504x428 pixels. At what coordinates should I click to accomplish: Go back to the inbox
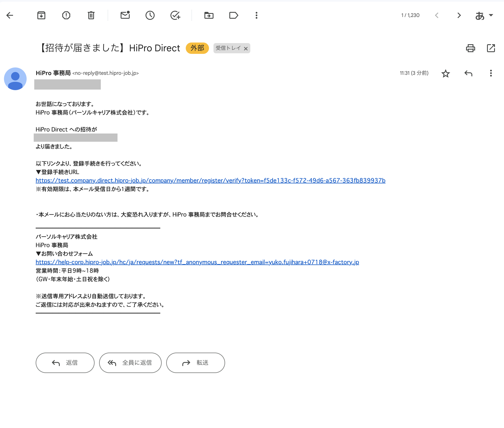(x=10, y=15)
